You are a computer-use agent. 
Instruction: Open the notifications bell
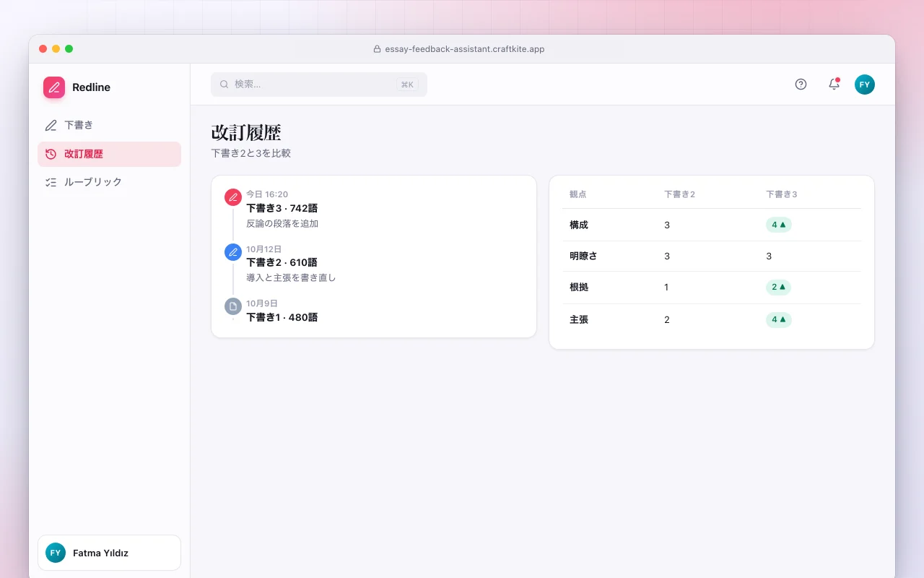coord(834,85)
